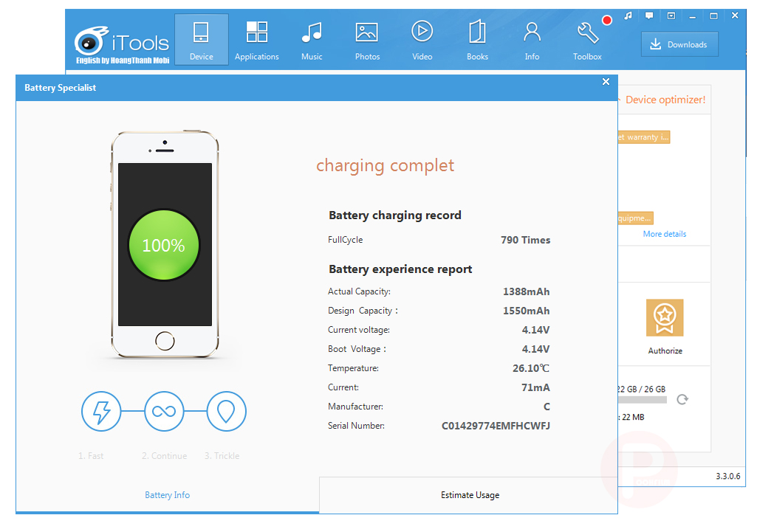Open the Info tab
Screen dimensions: 757x532
pyautogui.click(x=532, y=40)
